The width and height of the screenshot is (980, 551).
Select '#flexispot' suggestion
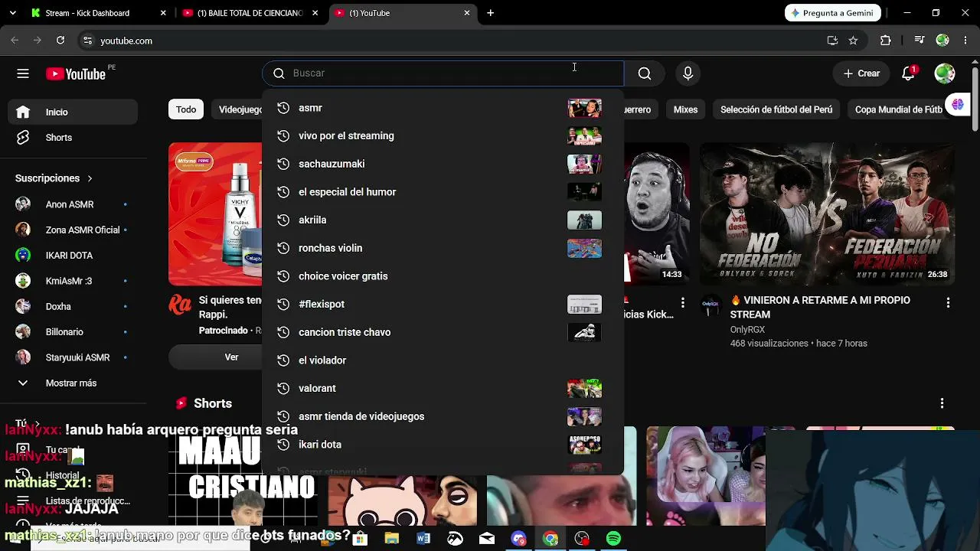(443, 305)
